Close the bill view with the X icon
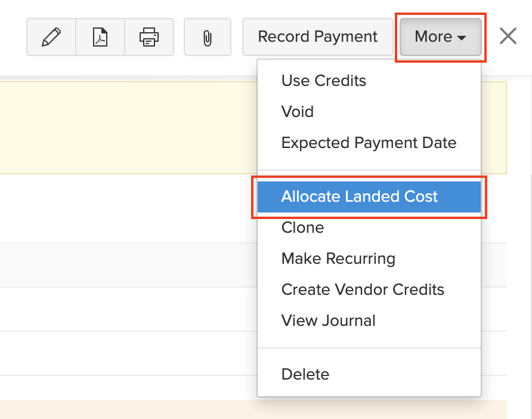This screenshot has width=532, height=419. point(508,36)
